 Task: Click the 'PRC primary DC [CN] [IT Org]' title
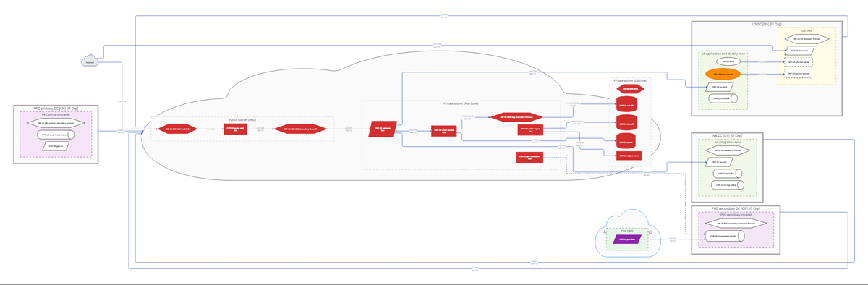point(56,108)
